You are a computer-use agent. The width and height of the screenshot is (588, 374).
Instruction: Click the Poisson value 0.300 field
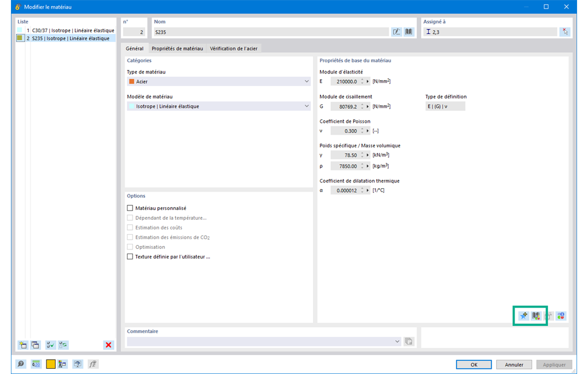(345, 131)
